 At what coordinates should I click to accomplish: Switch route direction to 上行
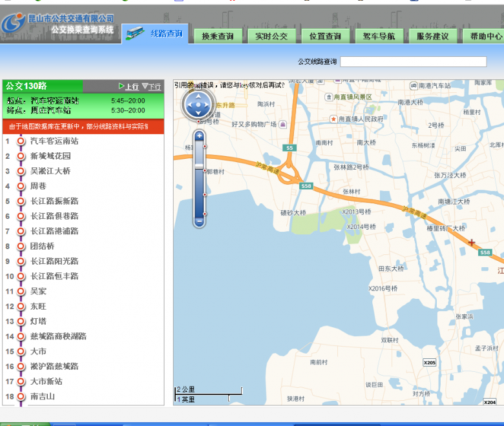(128, 86)
